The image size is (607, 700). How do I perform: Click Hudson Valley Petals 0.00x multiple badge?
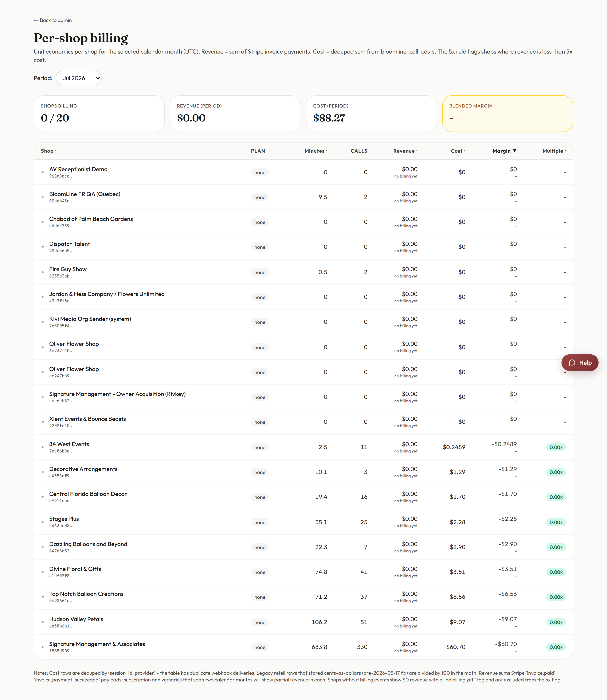[x=556, y=622]
